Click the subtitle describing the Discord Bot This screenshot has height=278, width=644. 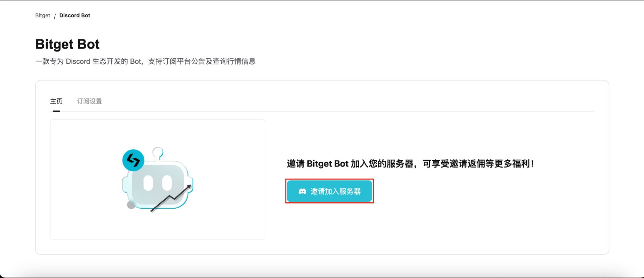point(145,61)
